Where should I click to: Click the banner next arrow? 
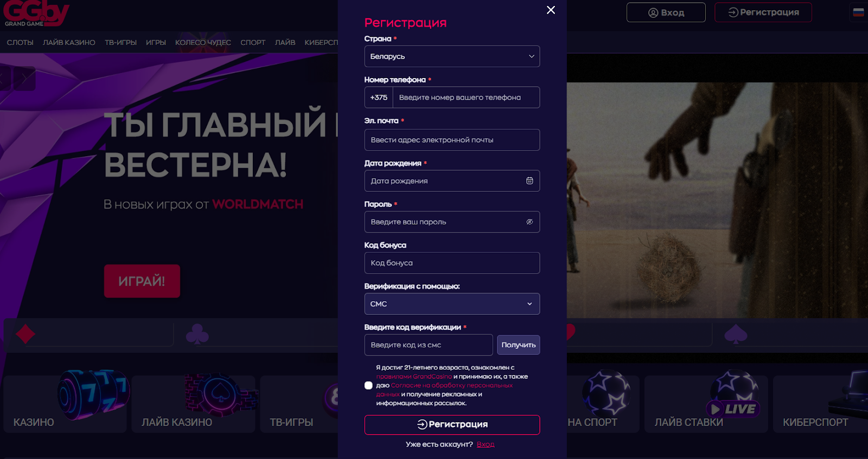click(24, 79)
